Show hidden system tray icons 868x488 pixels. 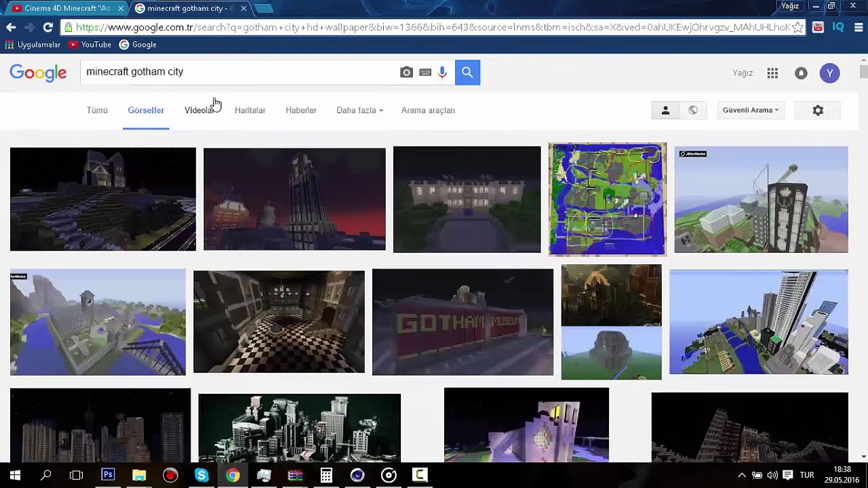click(x=742, y=475)
